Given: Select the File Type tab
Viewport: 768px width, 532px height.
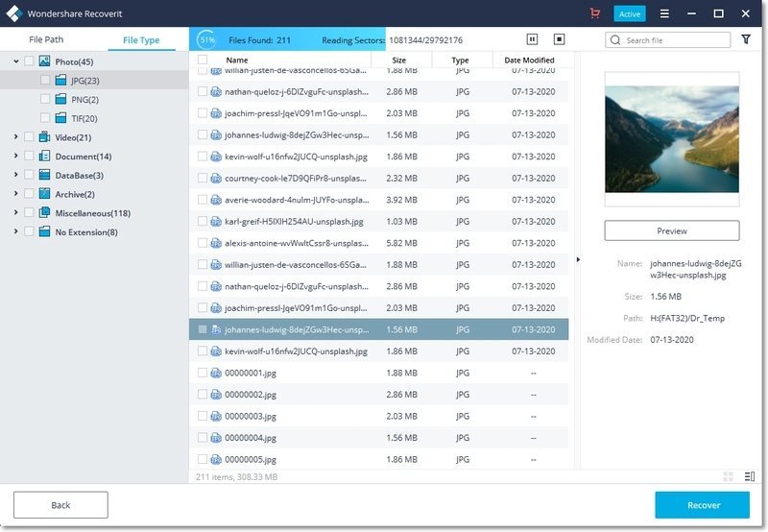Looking at the screenshot, I should (x=141, y=40).
